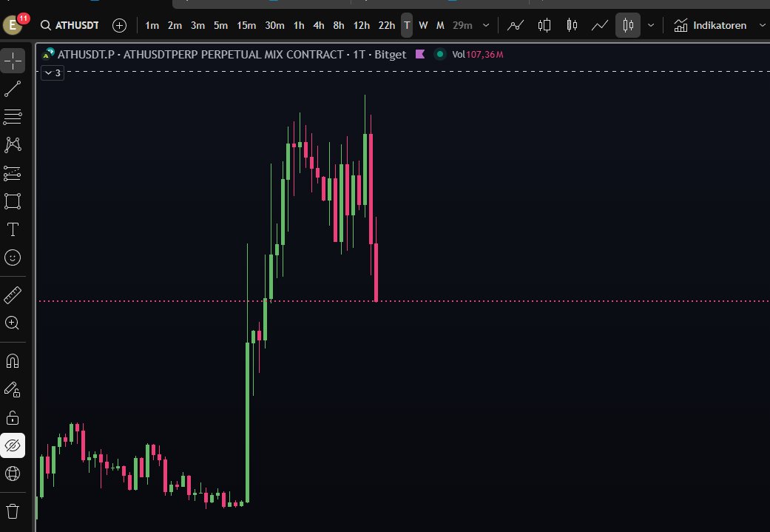Screen dimensions: 770x532
Task: Choose the hollow candles chart style icon
Action: 572,25
